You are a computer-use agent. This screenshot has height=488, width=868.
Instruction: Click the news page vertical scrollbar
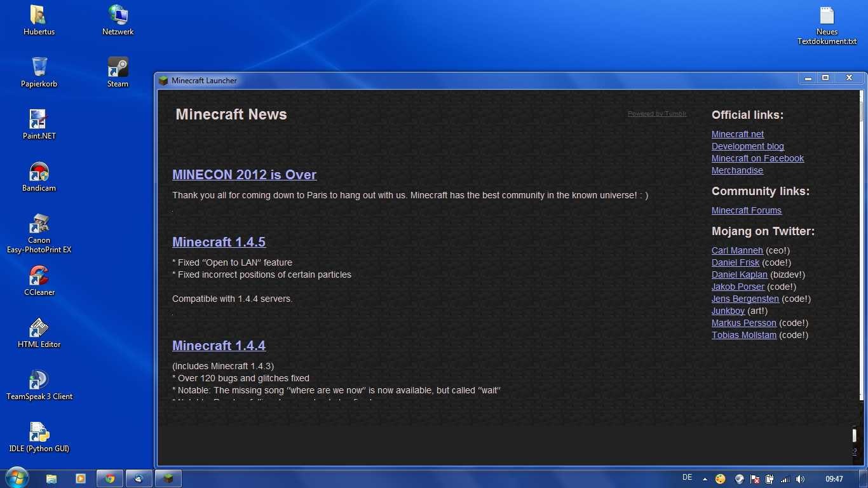[x=862, y=246]
